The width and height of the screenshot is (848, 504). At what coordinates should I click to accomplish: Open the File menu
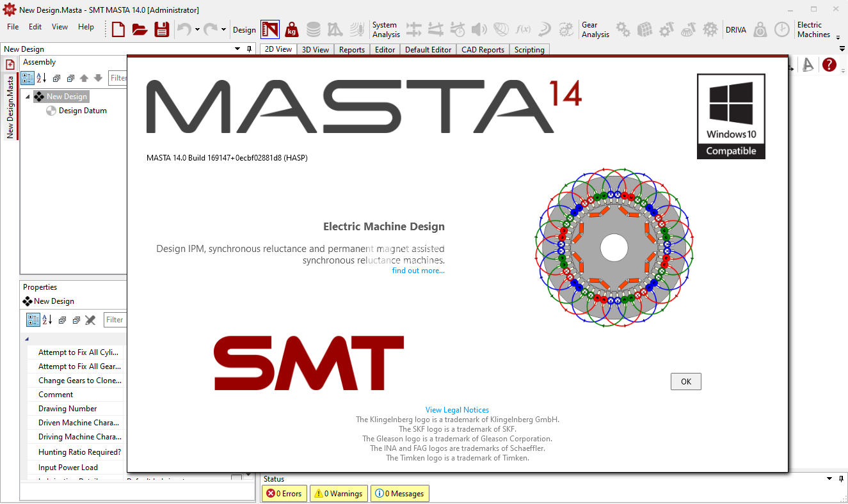(x=13, y=27)
